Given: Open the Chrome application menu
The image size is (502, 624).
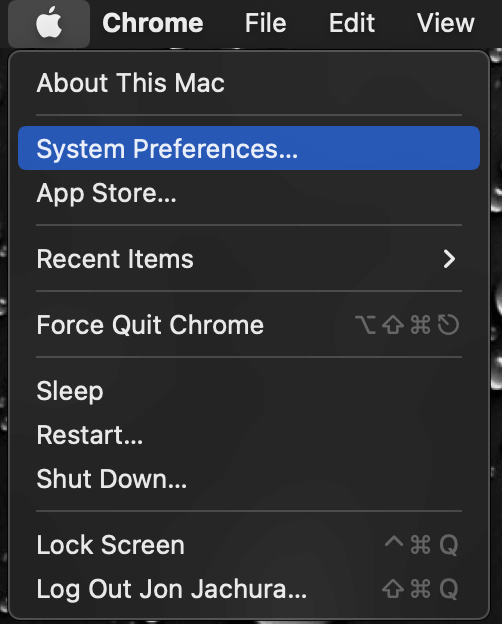Looking at the screenshot, I should 153,23.
